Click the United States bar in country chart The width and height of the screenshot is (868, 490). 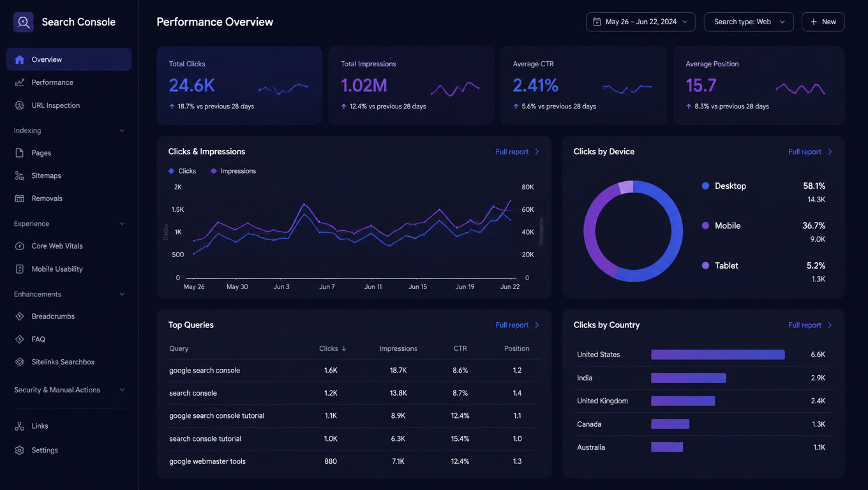click(718, 355)
